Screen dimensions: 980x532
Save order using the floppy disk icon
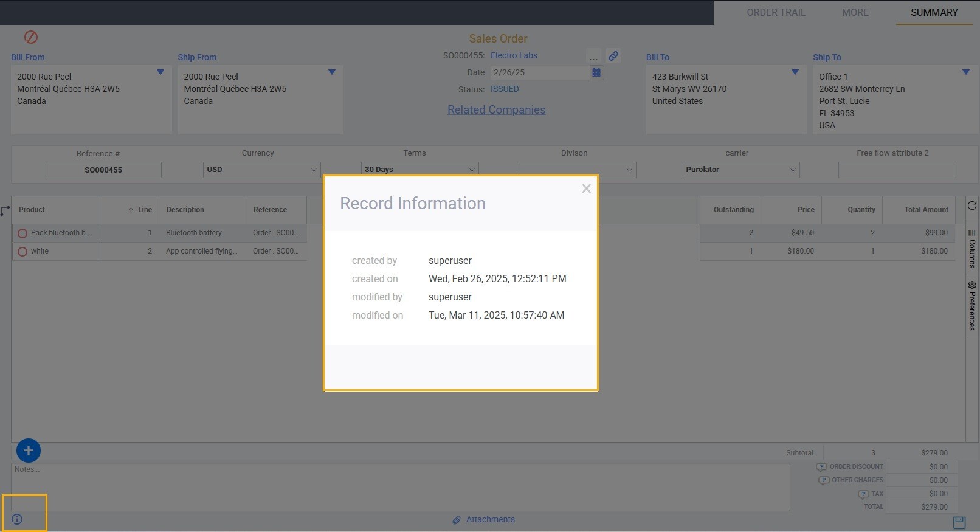point(959,522)
